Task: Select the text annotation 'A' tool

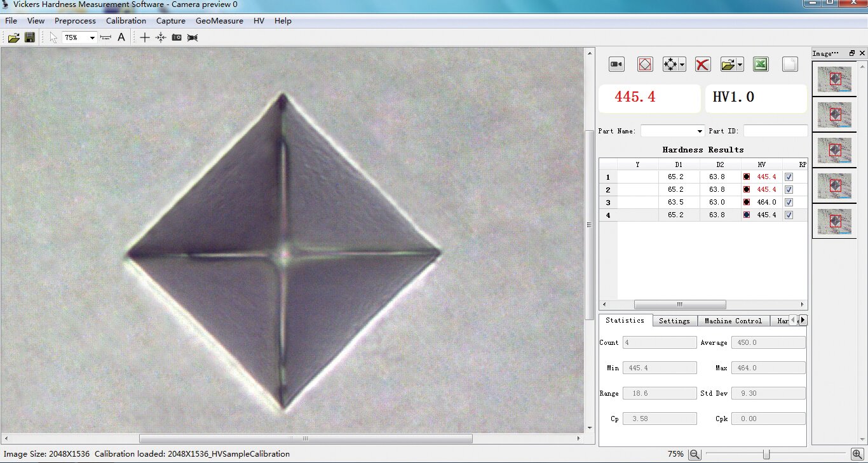Action: (x=121, y=37)
